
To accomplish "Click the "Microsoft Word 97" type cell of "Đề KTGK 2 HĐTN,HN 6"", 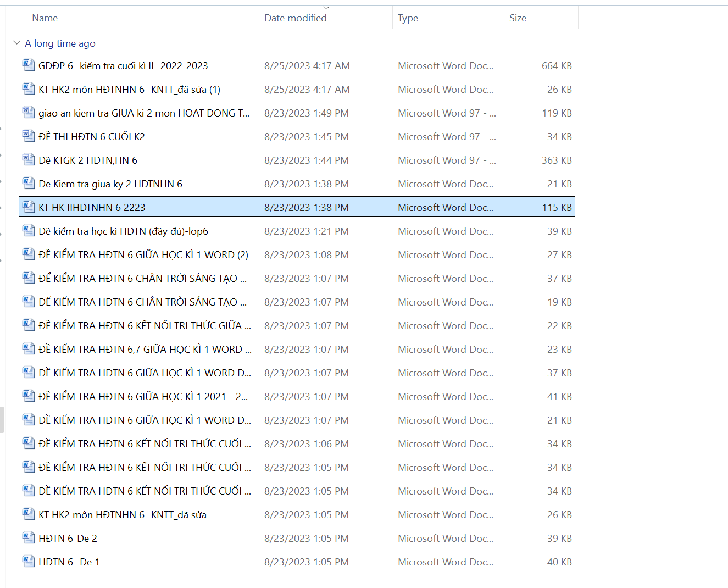I will pos(447,160).
